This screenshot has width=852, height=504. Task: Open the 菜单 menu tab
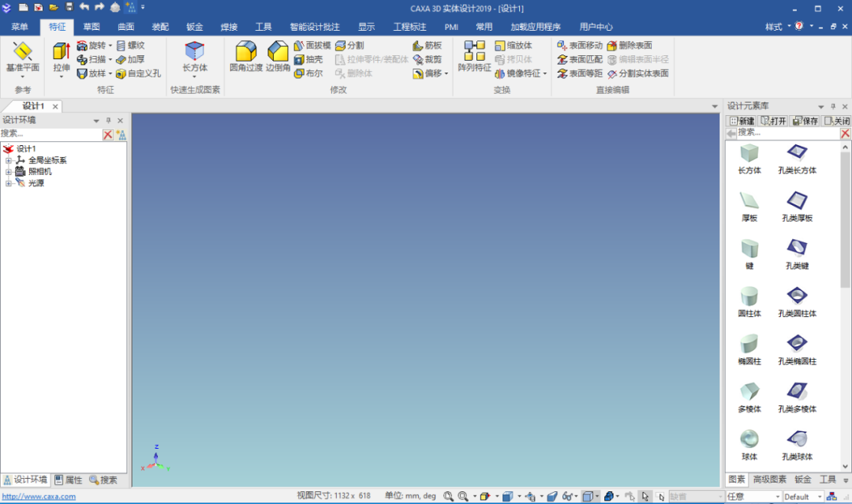click(19, 27)
